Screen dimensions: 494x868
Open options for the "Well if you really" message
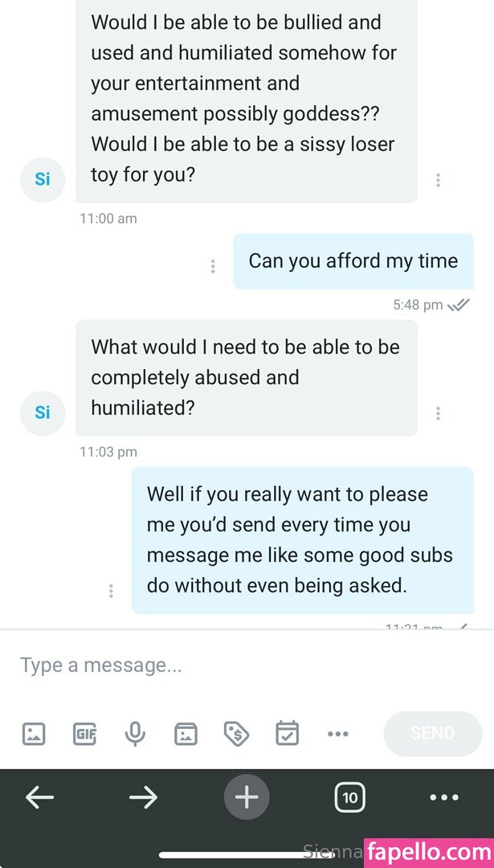111,591
